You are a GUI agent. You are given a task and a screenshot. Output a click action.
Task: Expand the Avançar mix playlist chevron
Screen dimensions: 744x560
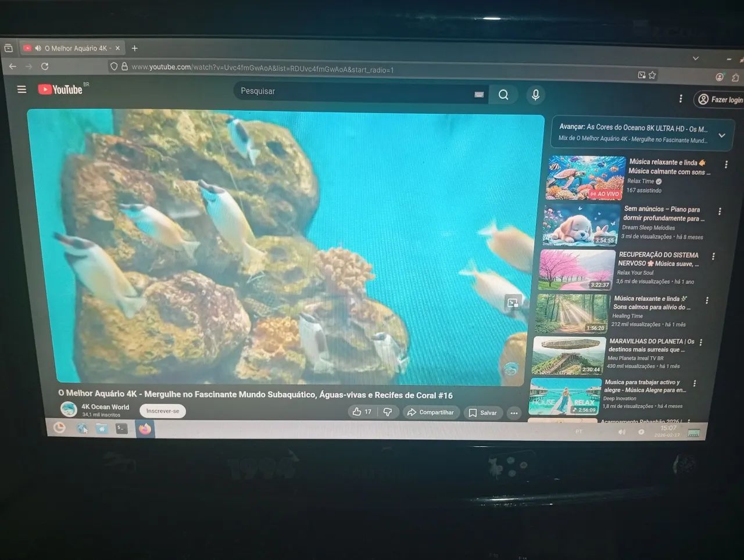pos(722,135)
